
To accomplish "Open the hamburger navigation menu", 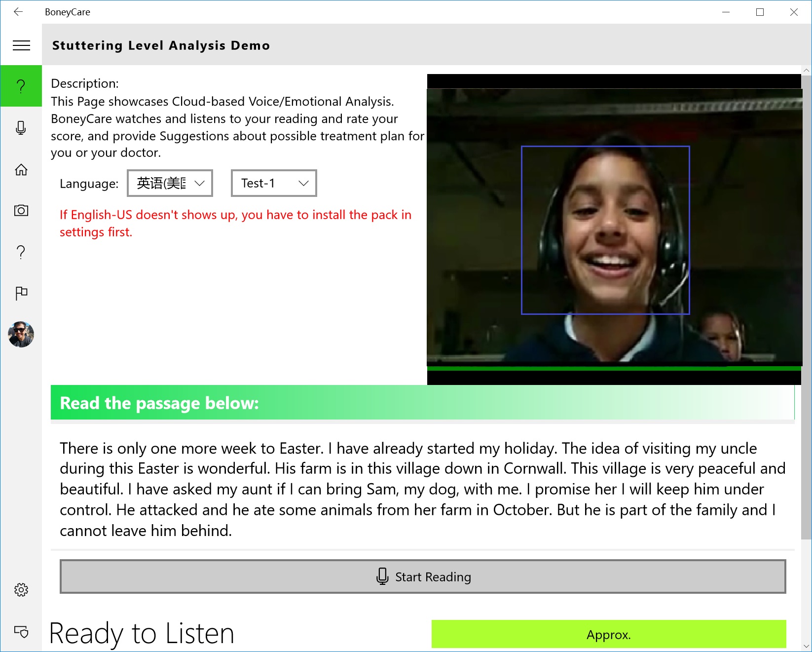I will click(21, 45).
